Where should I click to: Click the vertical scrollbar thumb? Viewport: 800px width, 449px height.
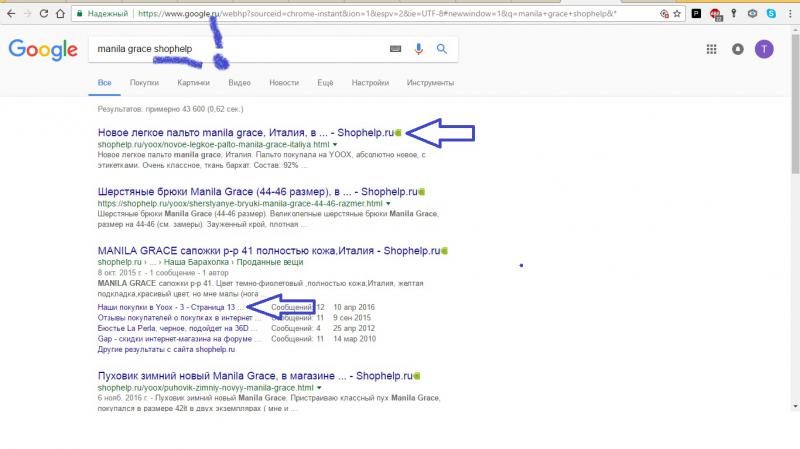[x=795, y=102]
